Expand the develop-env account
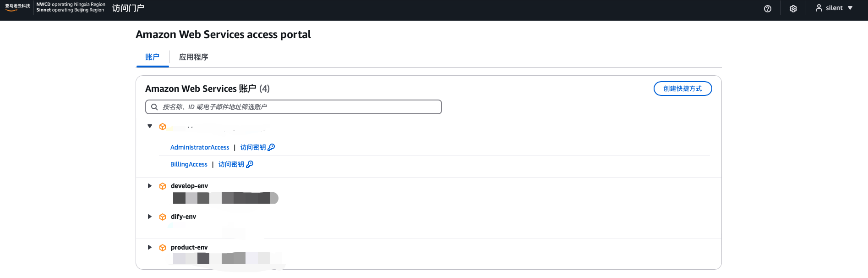The image size is (868, 278). tap(150, 186)
